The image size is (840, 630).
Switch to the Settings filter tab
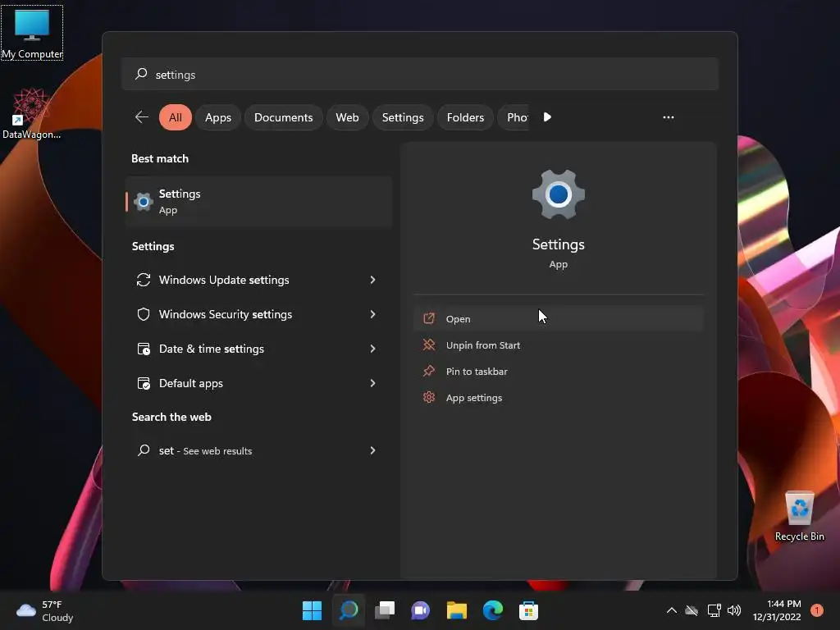tap(403, 117)
